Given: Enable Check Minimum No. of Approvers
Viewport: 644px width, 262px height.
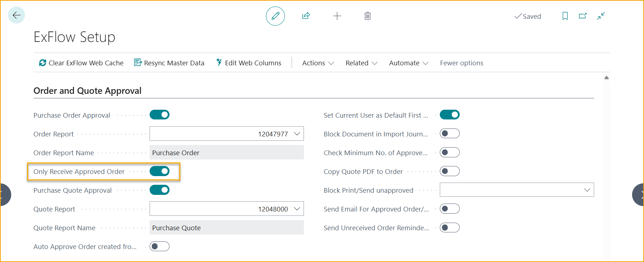Looking at the screenshot, I should tap(450, 152).
